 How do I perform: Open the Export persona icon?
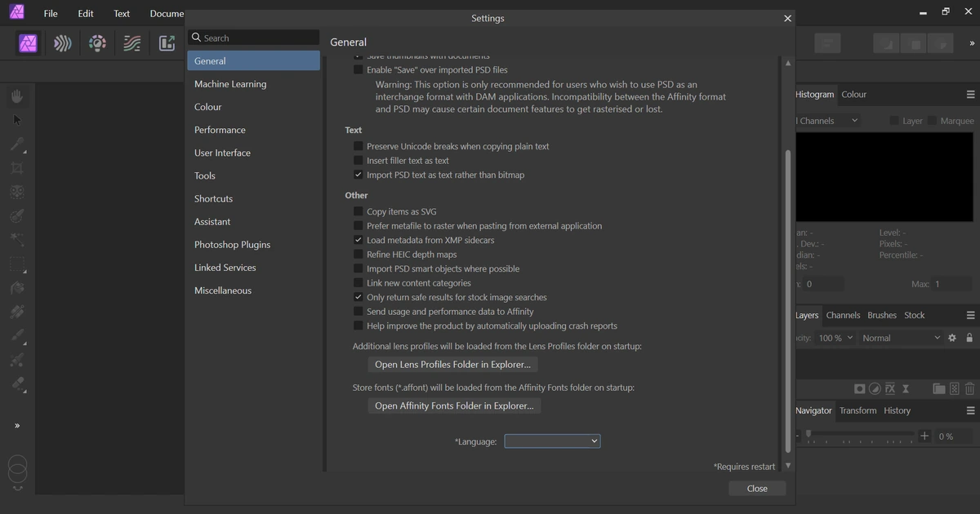[x=167, y=44]
